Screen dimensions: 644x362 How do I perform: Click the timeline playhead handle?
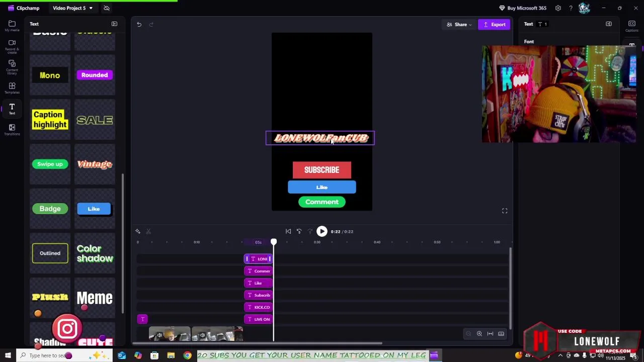[274, 242]
